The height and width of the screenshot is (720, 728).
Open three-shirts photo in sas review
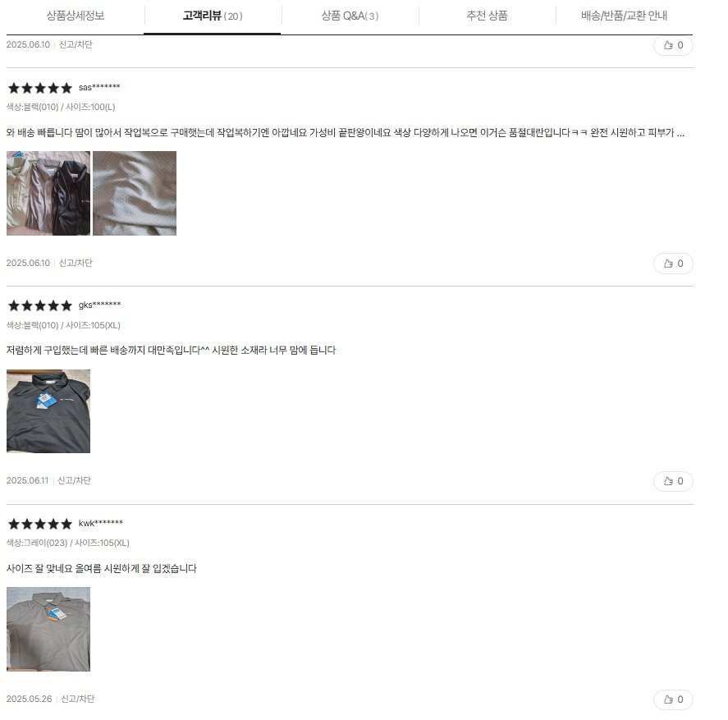point(48,193)
